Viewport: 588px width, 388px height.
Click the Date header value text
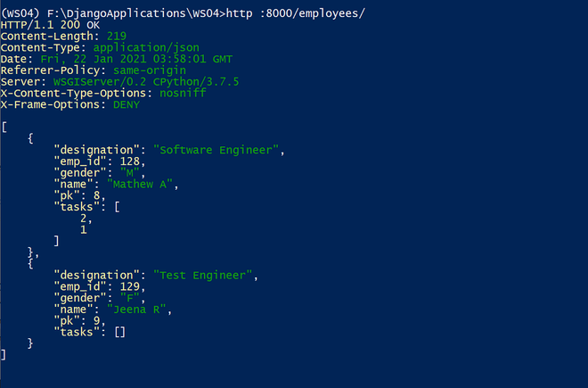tap(136, 60)
